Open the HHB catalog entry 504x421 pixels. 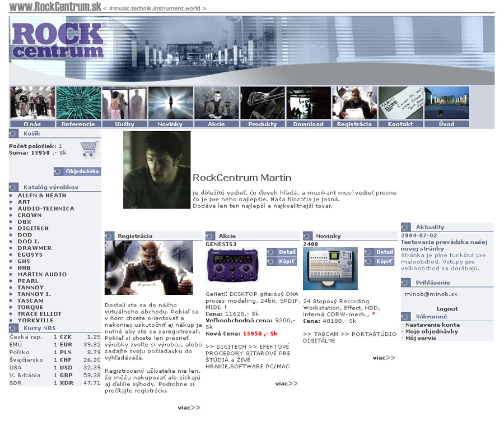click(24, 268)
